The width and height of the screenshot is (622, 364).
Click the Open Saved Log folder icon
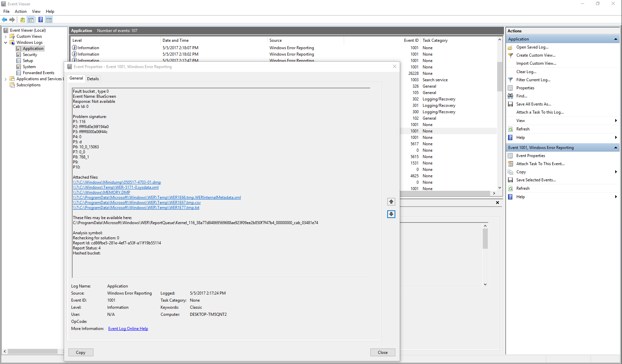510,48
